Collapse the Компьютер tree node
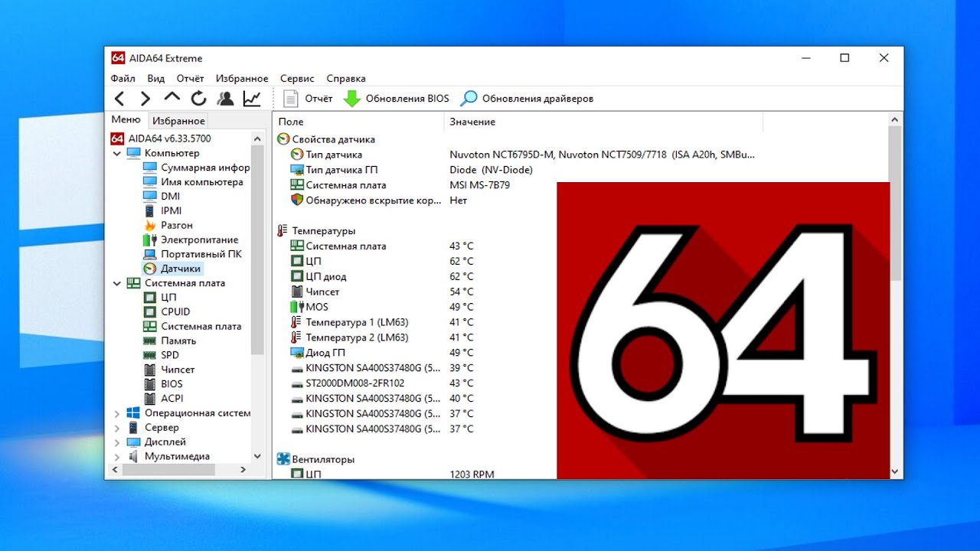 point(117,153)
